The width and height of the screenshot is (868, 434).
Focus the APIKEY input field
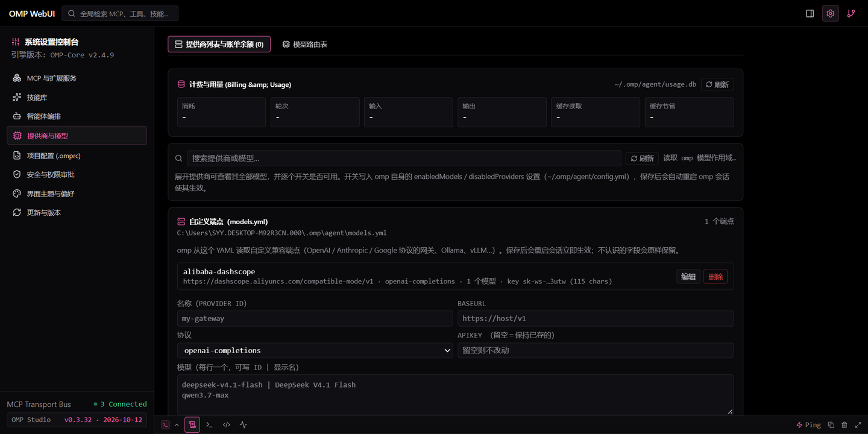click(596, 351)
